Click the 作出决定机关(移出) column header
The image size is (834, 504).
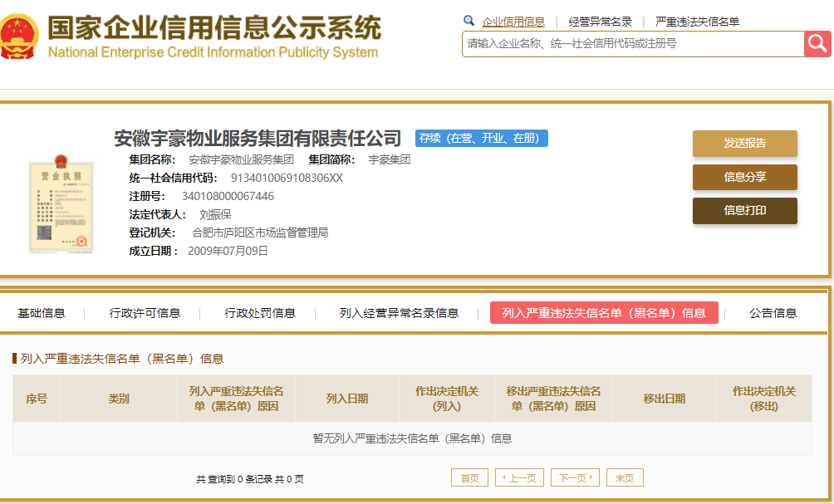[764, 399]
